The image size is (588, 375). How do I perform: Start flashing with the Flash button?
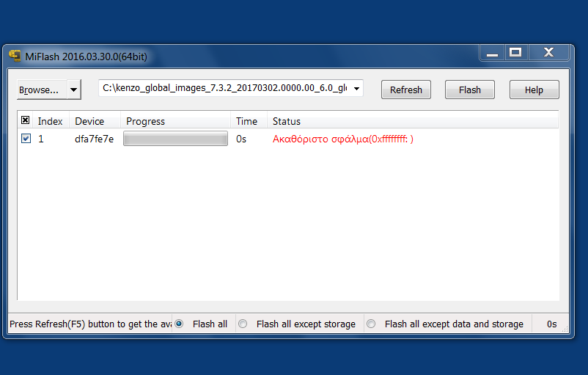coord(469,90)
